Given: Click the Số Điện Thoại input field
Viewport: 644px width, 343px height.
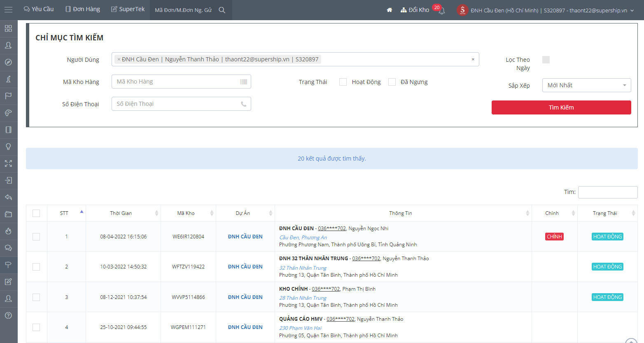Looking at the screenshot, I should (181, 104).
